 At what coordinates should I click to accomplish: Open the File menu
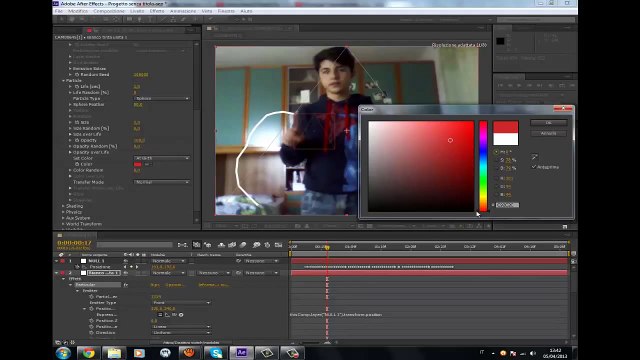coord(59,11)
